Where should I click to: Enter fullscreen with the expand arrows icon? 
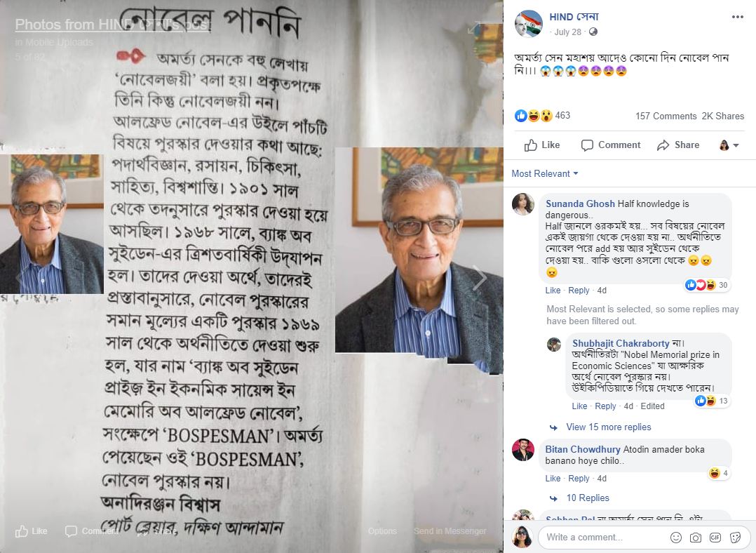click(473, 28)
